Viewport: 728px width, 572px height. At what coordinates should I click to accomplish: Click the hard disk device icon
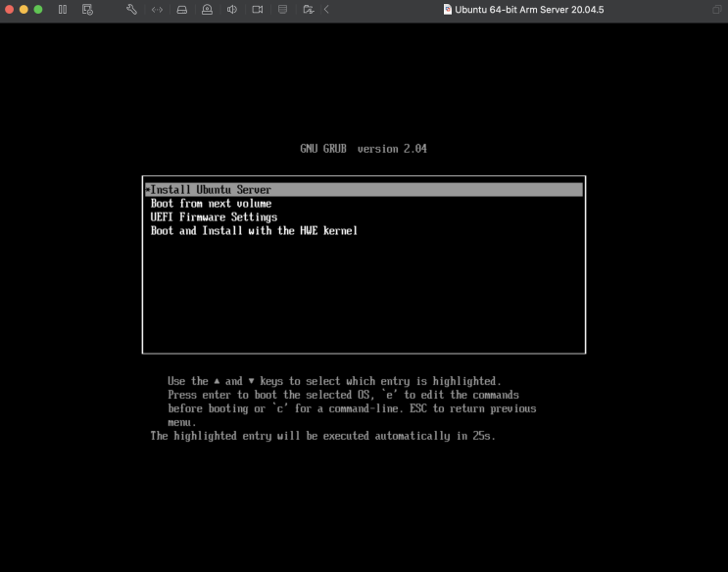(182, 9)
